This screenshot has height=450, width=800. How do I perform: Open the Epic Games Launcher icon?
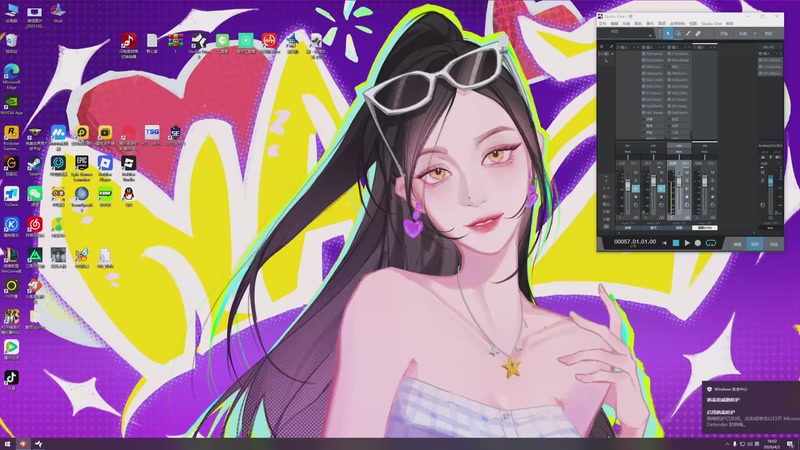pyautogui.click(x=82, y=168)
